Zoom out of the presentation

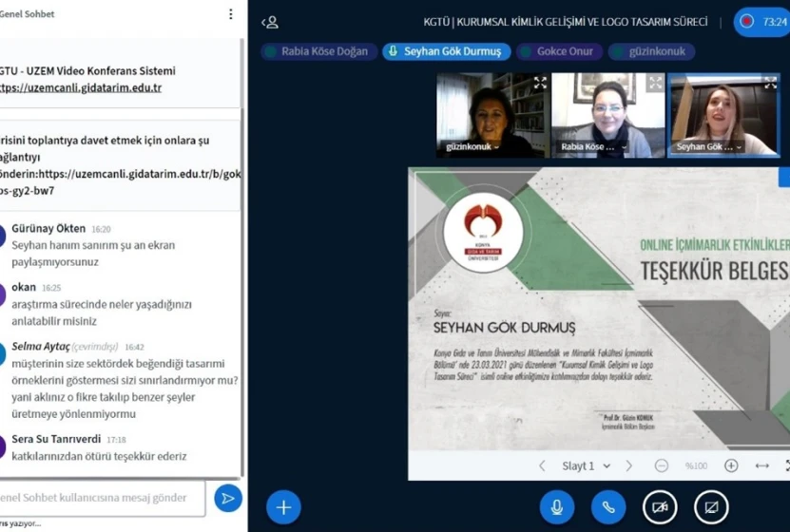click(x=662, y=465)
